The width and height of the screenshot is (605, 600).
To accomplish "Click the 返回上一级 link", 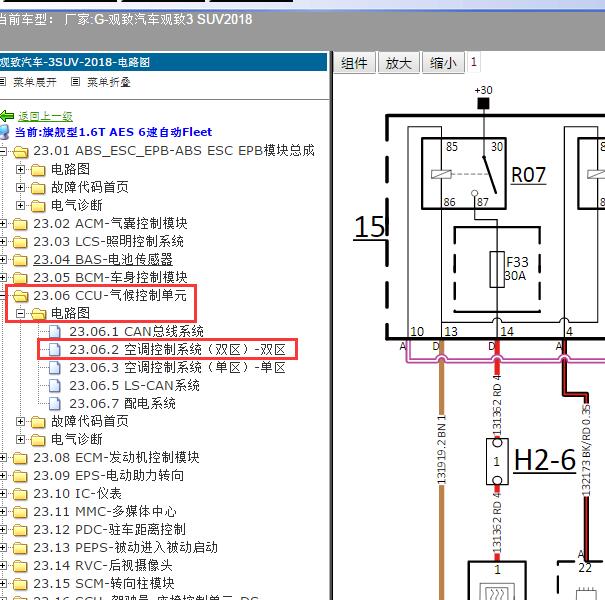I will coord(45,116).
